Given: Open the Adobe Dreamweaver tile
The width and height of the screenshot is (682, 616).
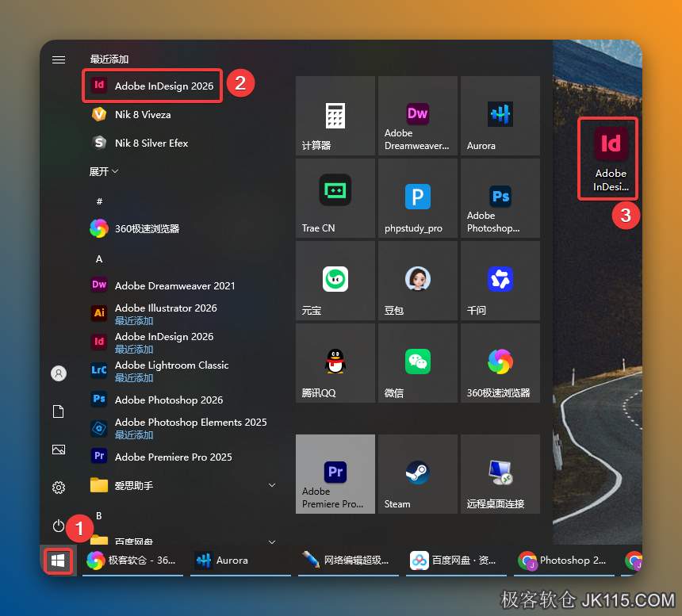Looking at the screenshot, I should [418, 116].
